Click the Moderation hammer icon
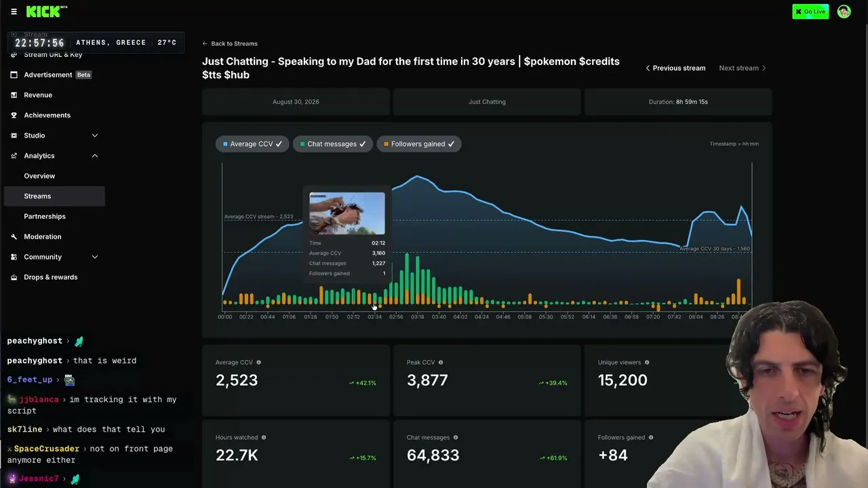The image size is (868, 488). coord(14,237)
